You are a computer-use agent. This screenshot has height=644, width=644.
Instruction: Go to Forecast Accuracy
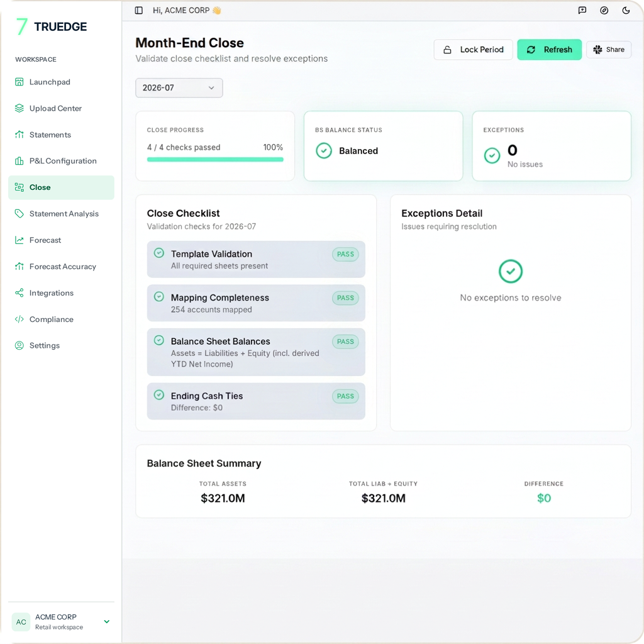[x=61, y=266]
